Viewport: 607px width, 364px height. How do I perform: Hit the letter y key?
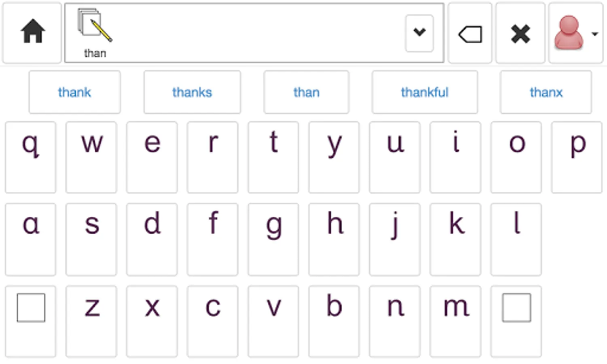coord(334,157)
